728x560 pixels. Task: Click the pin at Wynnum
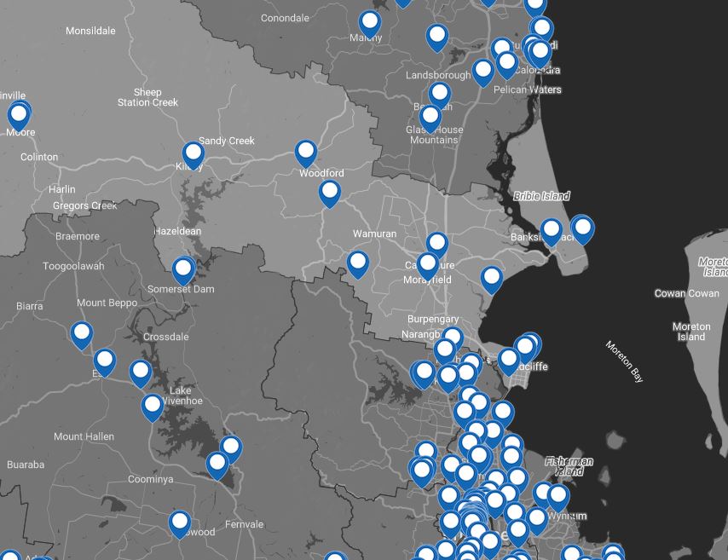coord(558,499)
